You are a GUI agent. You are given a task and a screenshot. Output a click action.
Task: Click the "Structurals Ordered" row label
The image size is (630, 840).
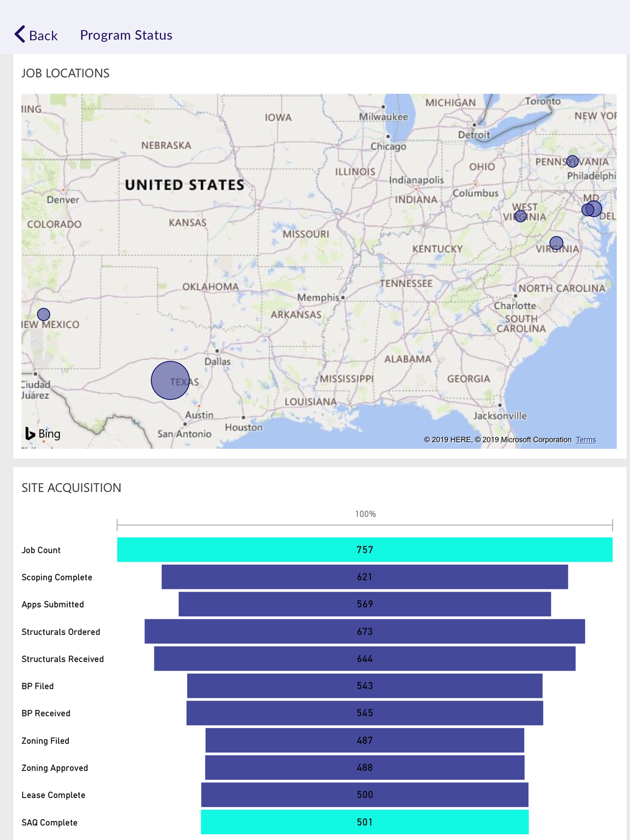point(61,632)
